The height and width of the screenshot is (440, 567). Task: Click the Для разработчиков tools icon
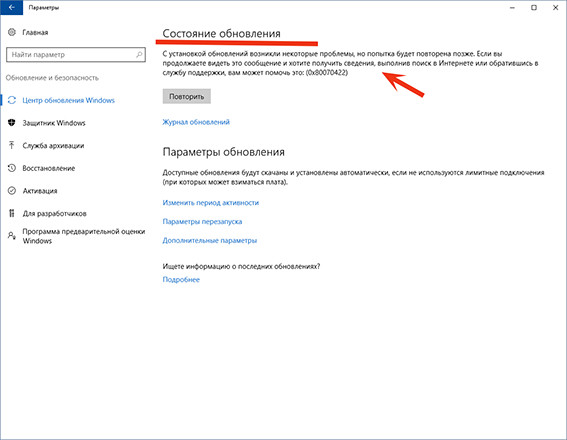coord(12,213)
